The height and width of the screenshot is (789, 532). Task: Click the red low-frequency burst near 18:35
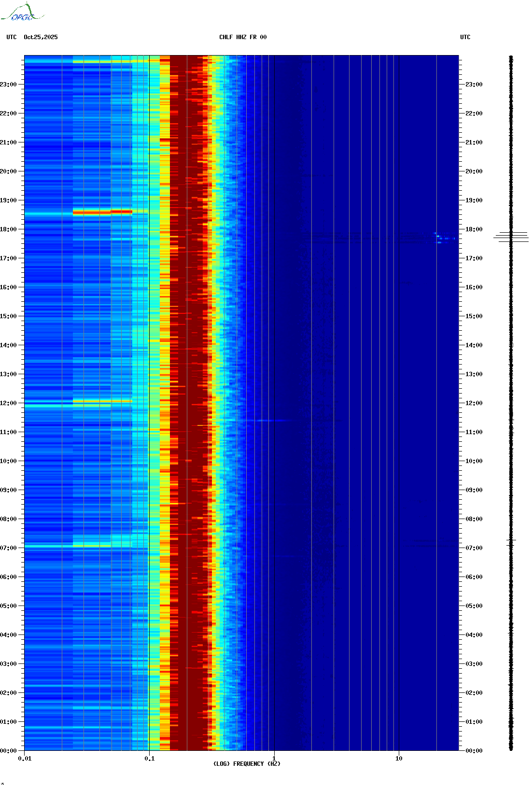(102, 211)
